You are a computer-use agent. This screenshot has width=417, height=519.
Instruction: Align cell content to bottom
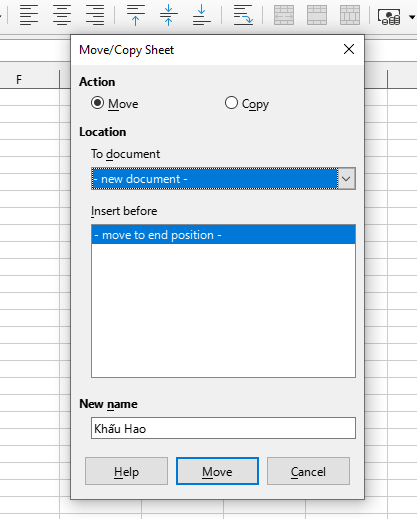pyautogui.click(x=202, y=15)
